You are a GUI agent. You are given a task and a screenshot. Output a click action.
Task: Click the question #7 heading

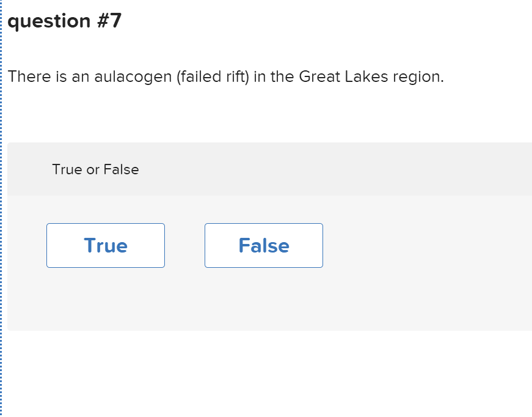[65, 21]
